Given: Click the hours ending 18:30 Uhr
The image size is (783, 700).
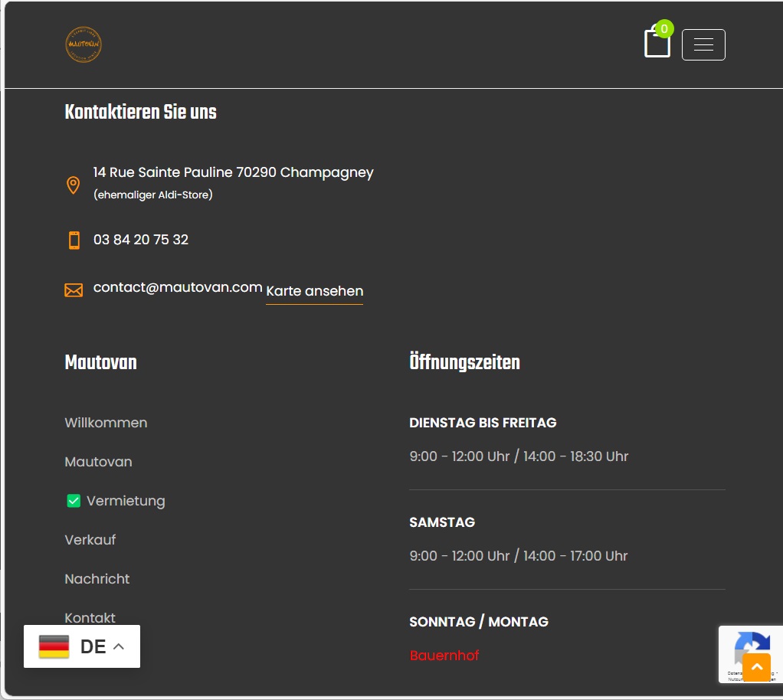Looking at the screenshot, I should pyautogui.click(x=519, y=456).
